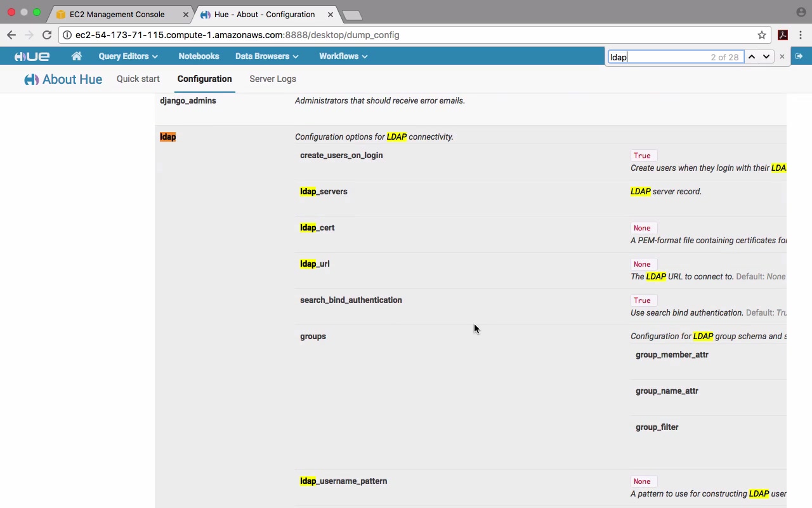Screen dimensions: 812x508
Task: Click the About Hue heading link
Action: (x=72, y=79)
